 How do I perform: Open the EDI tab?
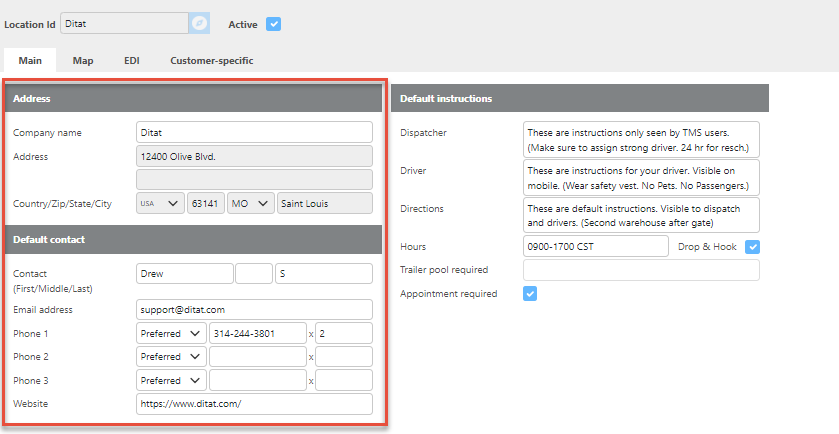131,61
